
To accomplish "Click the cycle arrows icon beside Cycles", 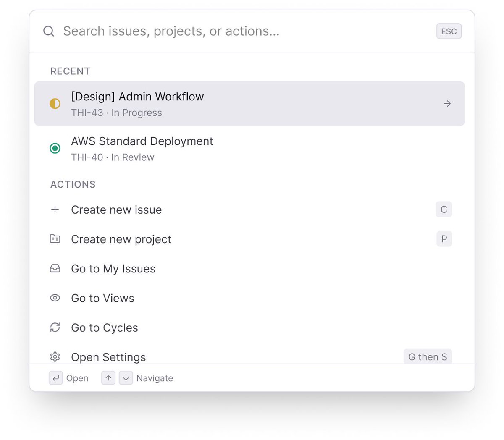I will coord(55,327).
